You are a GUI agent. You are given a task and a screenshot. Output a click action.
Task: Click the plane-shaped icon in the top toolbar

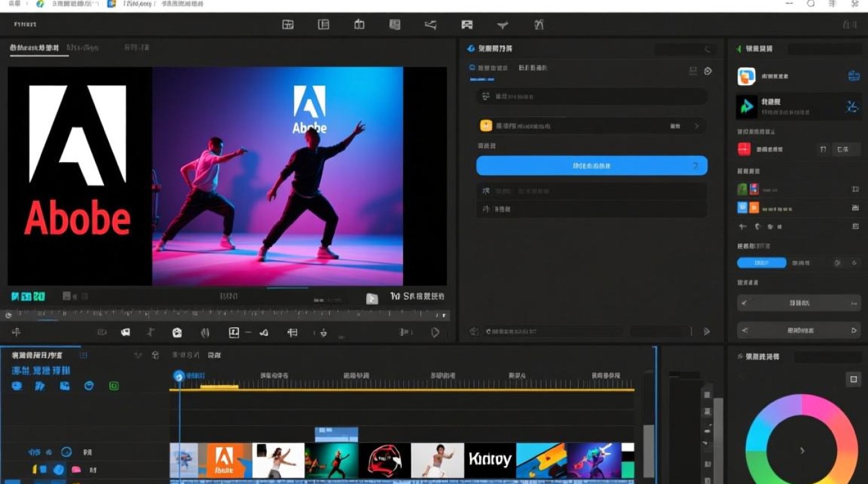502,25
